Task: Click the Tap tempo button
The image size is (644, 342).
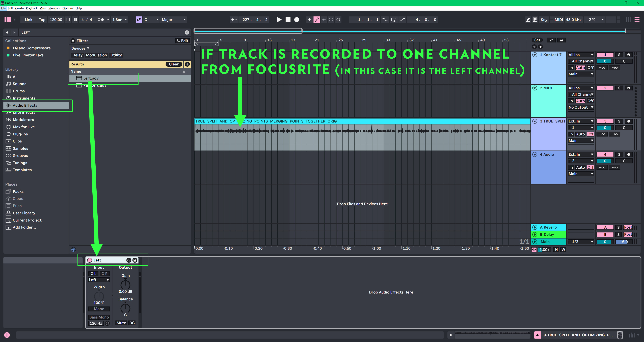Action: [42, 19]
